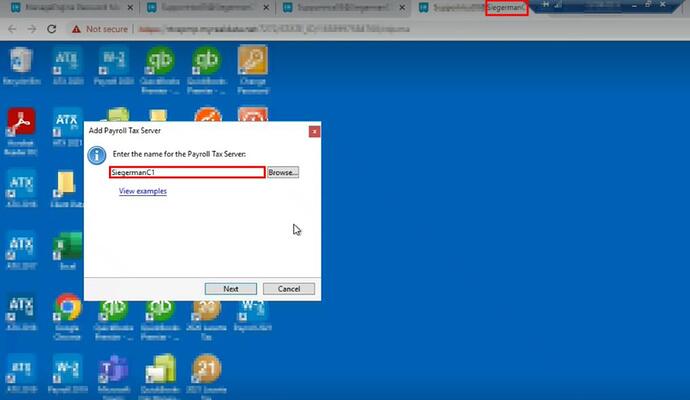
Task: Click the Not secure label in address bar
Action: pyautogui.click(x=106, y=29)
